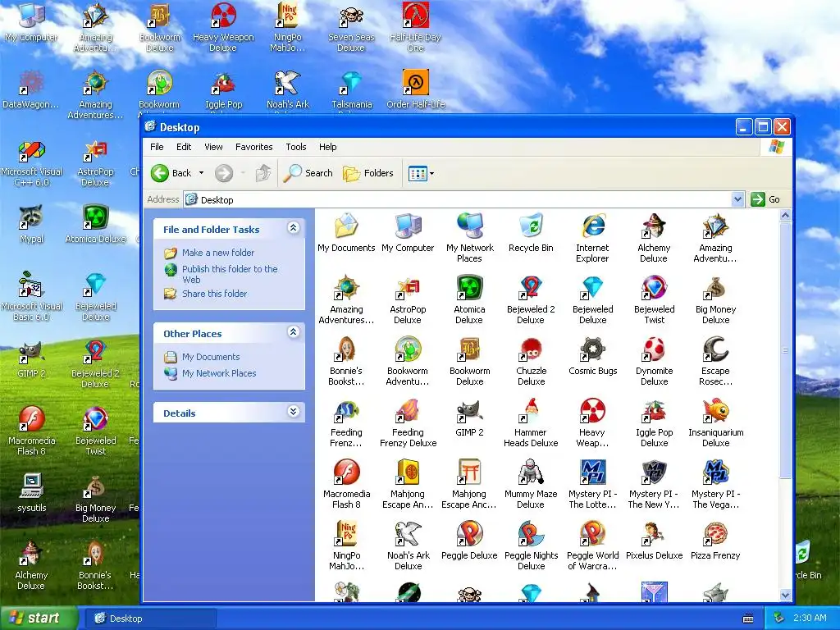Screen dimensions: 840x630
Task: Collapse the Other Places panel
Action: pos(293,331)
